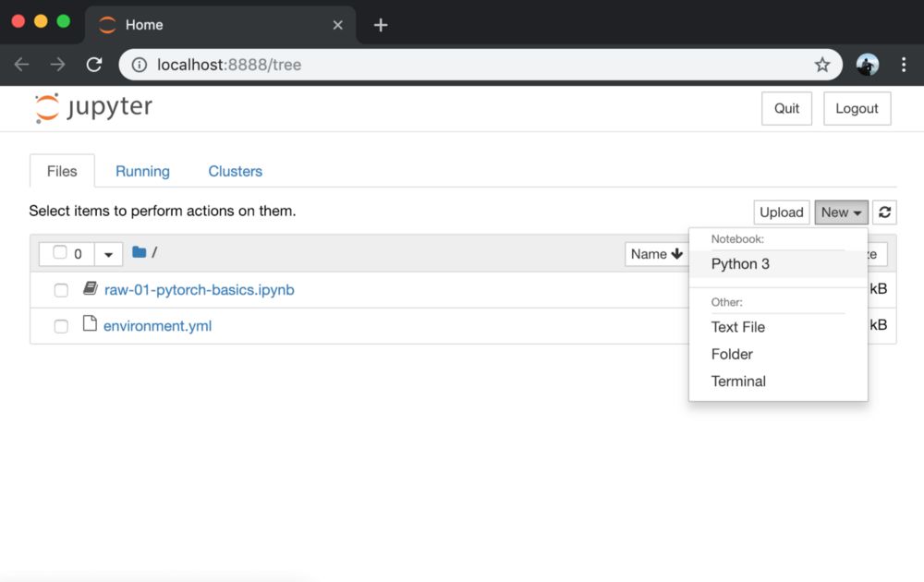924x582 pixels.
Task: Expand the selection filter dropdown arrow
Action: click(x=108, y=254)
